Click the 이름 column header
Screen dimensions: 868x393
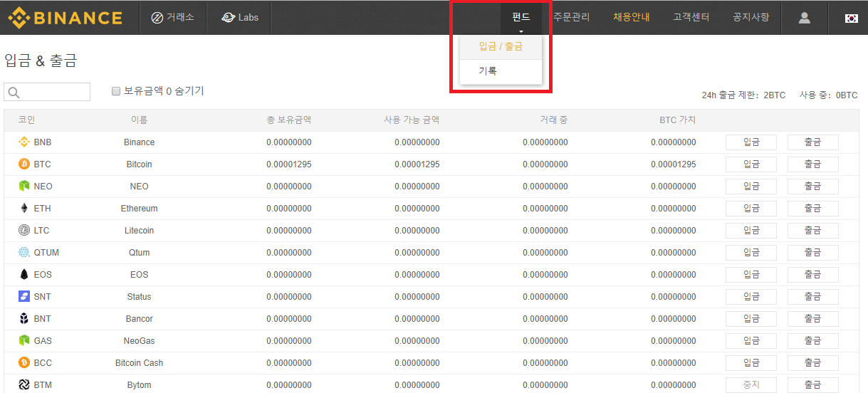(x=139, y=120)
